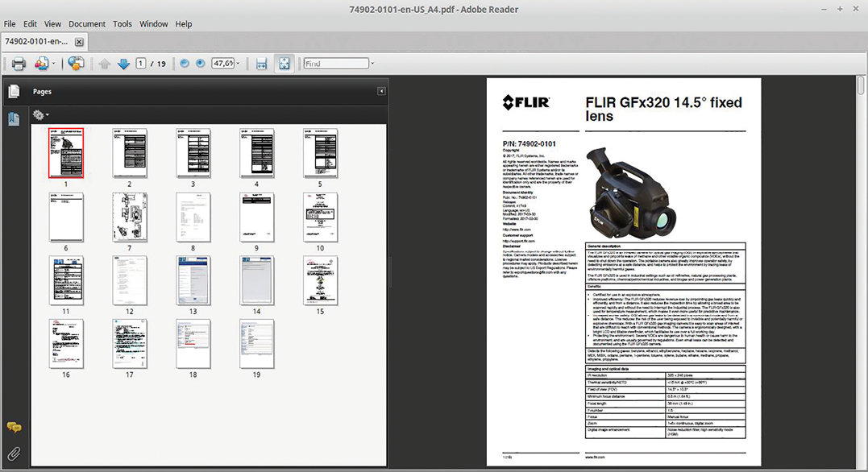Open the Pages panel icon in sidebar

coord(14,91)
